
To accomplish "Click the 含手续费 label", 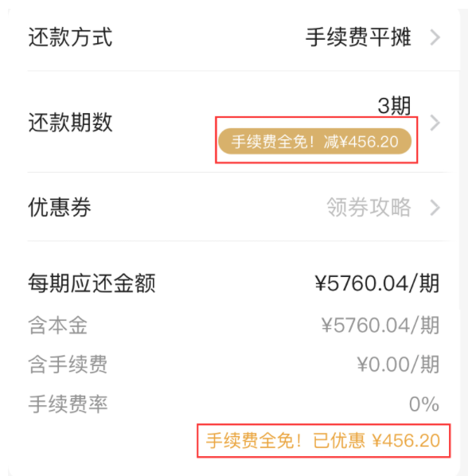I will [x=68, y=364].
